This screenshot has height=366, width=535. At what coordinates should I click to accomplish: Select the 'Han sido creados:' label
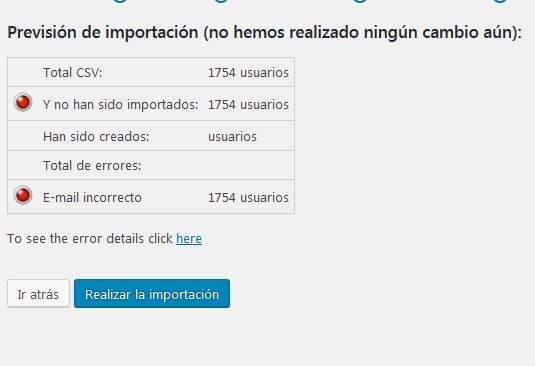click(x=96, y=136)
